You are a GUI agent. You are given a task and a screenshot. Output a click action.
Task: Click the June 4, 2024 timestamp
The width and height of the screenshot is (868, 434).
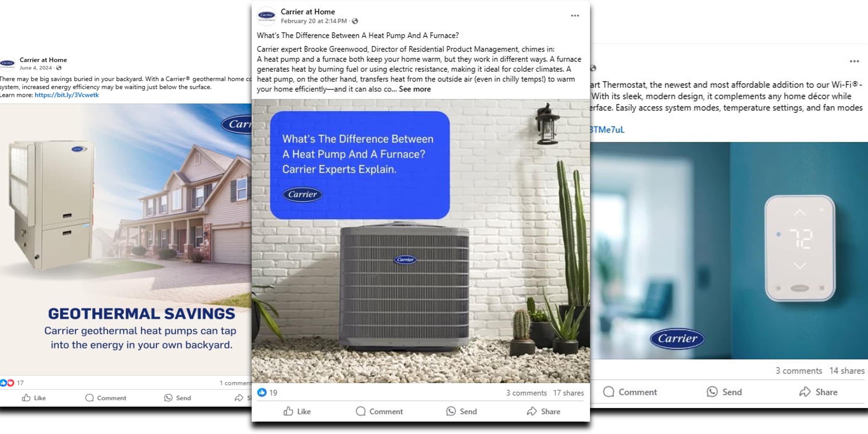pos(36,68)
